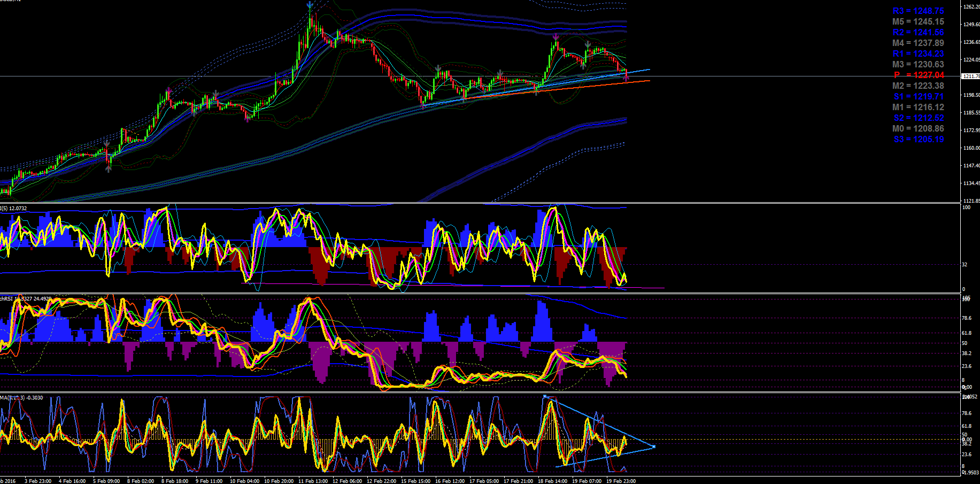Click the 5 Feb 09:00 time label
The height and width of the screenshot is (484, 980).
(106, 481)
